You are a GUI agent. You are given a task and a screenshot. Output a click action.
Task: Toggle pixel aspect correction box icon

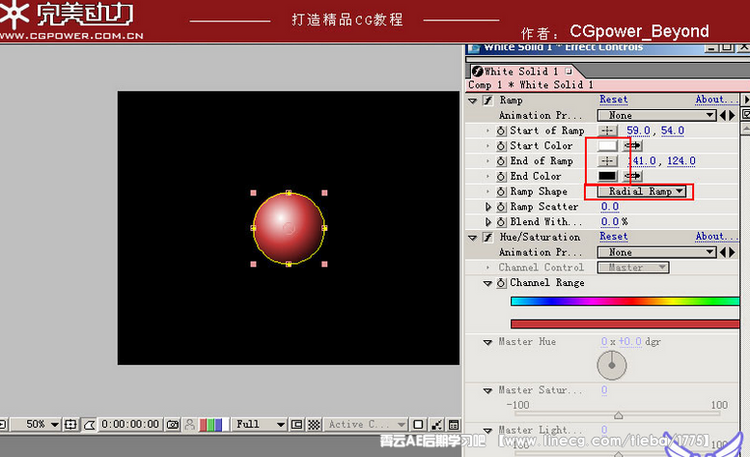418,424
